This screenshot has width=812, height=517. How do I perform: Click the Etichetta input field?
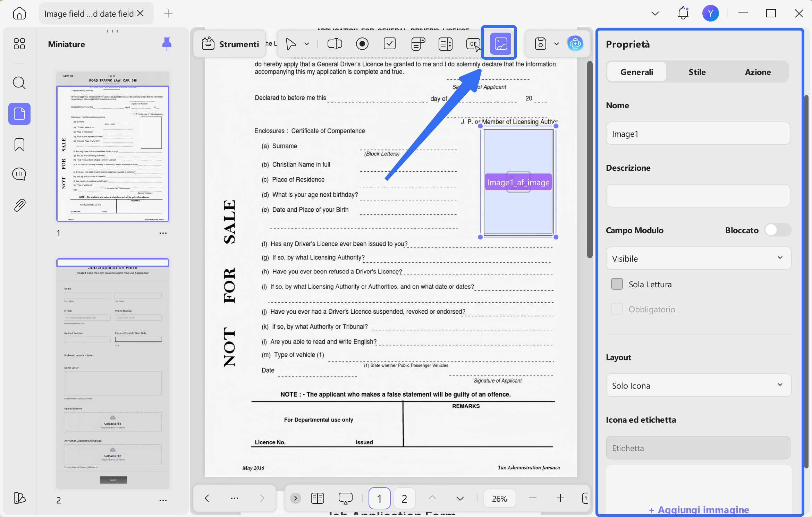coord(698,448)
